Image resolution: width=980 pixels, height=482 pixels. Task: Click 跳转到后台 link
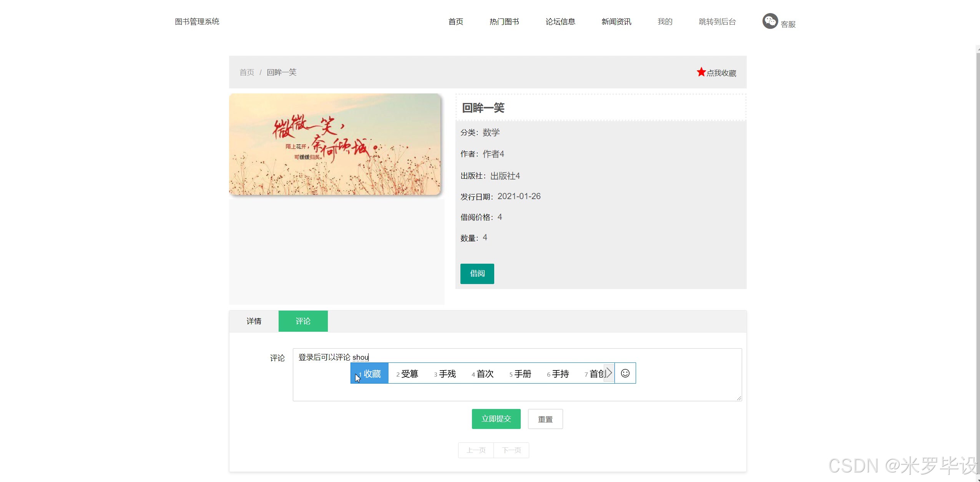click(x=717, y=22)
